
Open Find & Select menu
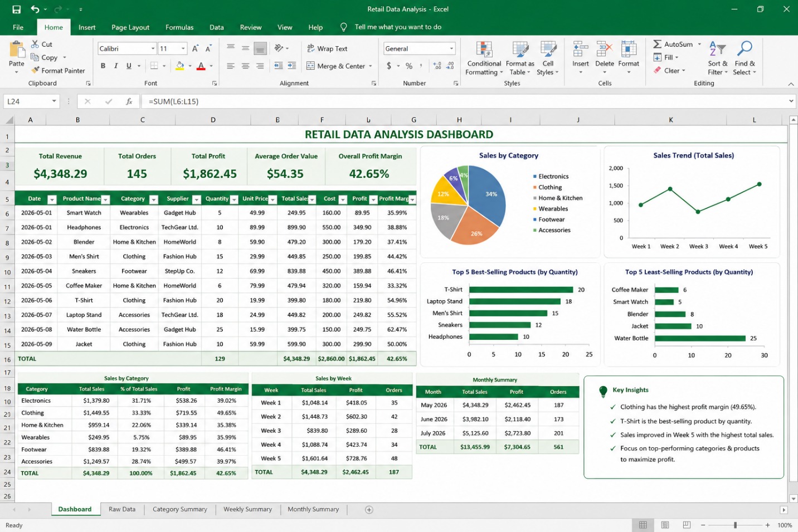pyautogui.click(x=745, y=58)
